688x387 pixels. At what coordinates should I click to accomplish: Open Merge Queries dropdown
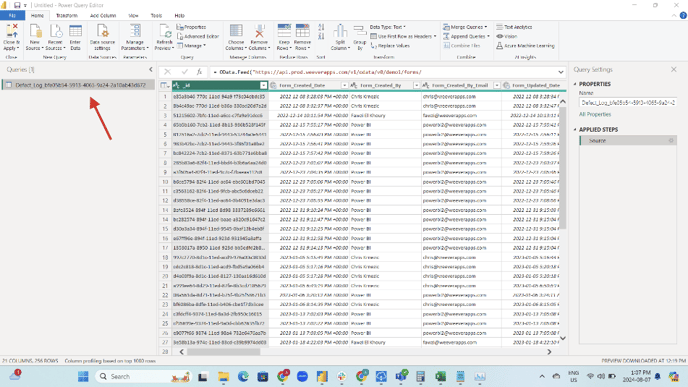(465, 27)
